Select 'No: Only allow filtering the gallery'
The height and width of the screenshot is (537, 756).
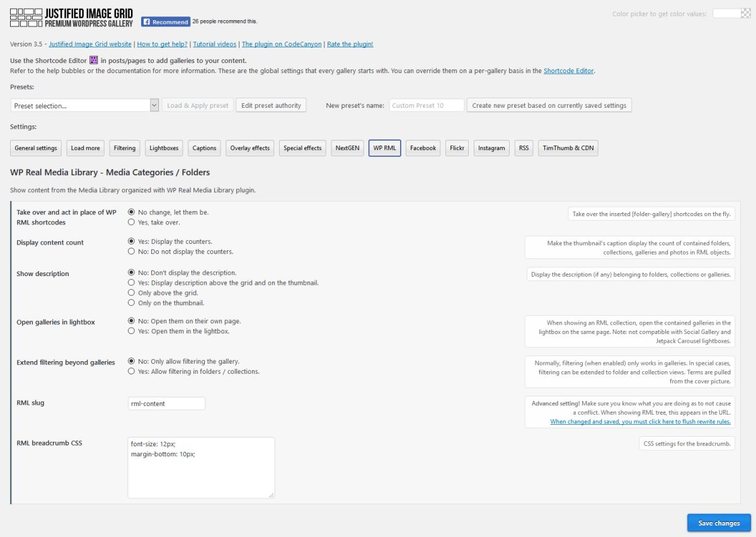[x=131, y=361]
